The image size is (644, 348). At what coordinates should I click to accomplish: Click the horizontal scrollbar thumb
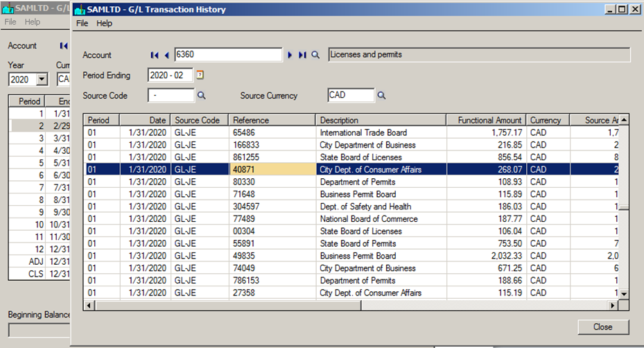tap(228, 305)
